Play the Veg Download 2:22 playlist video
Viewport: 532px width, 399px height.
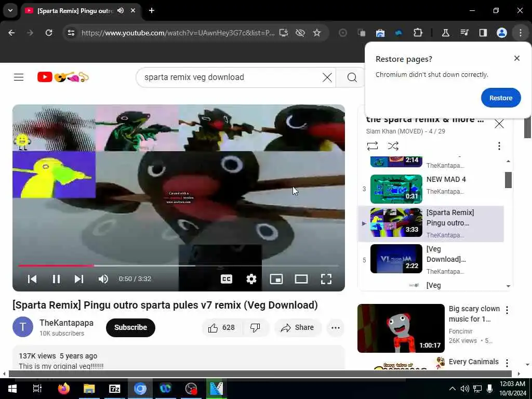coord(431,259)
